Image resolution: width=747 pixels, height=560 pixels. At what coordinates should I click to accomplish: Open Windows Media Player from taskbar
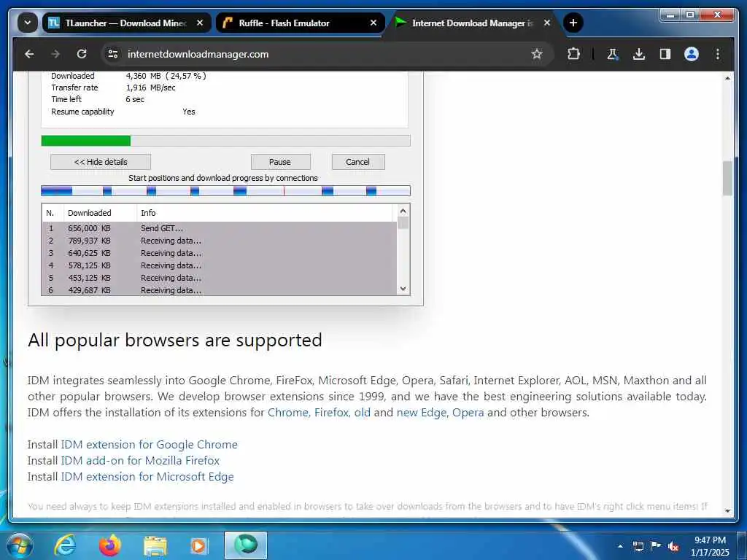[x=199, y=545]
